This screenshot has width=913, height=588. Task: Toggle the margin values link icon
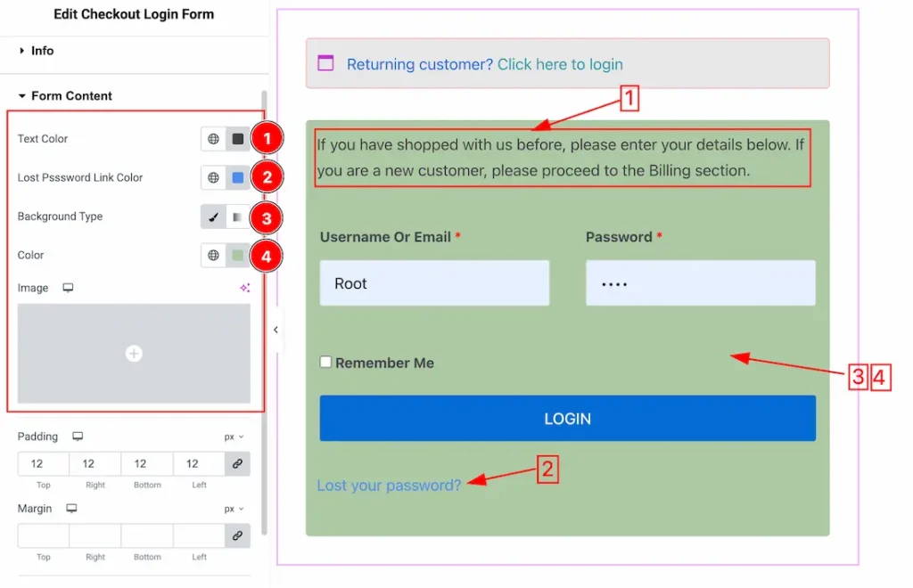237,536
